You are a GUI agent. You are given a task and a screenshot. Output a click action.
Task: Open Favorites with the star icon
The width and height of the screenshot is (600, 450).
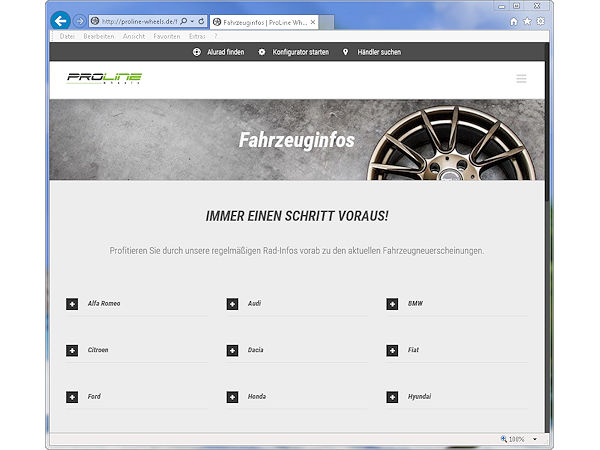527,21
